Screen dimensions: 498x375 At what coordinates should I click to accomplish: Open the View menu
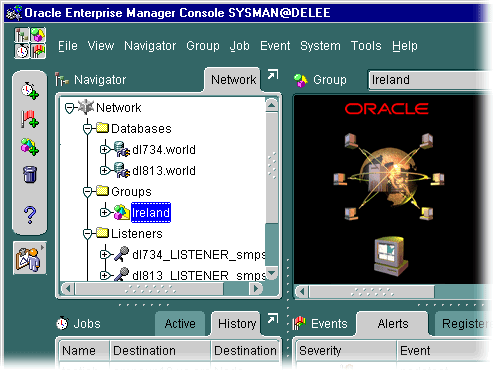(101, 46)
